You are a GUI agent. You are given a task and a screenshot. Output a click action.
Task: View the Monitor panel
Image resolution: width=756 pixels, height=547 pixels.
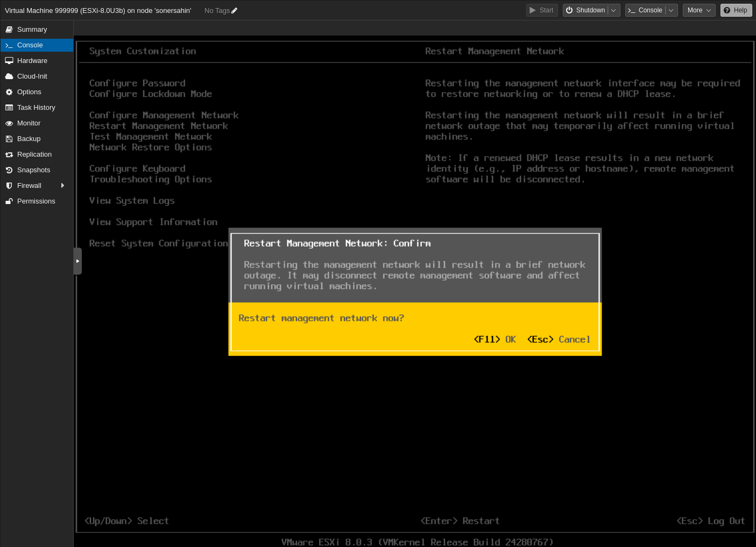[29, 123]
